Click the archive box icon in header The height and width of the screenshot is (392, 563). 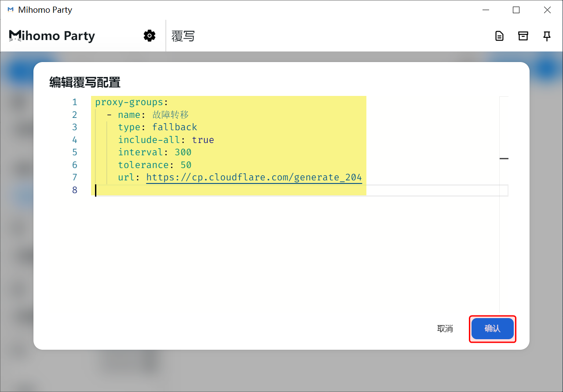pos(523,36)
